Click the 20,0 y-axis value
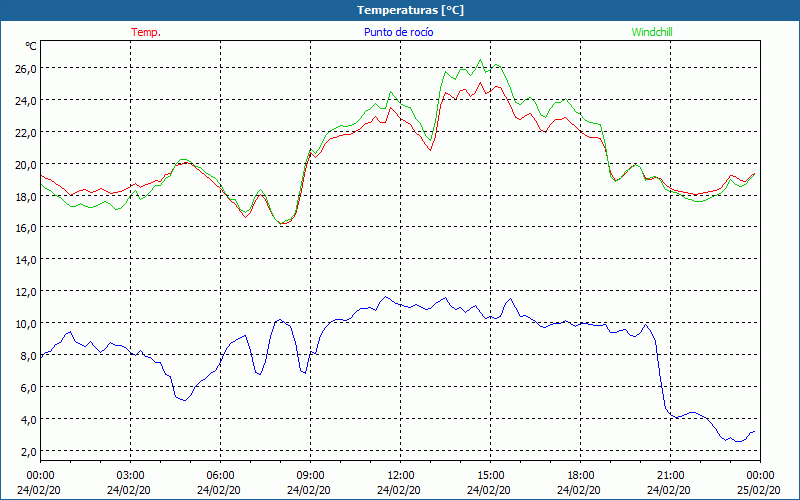The image size is (800, 500). click(x=25, y=164)
